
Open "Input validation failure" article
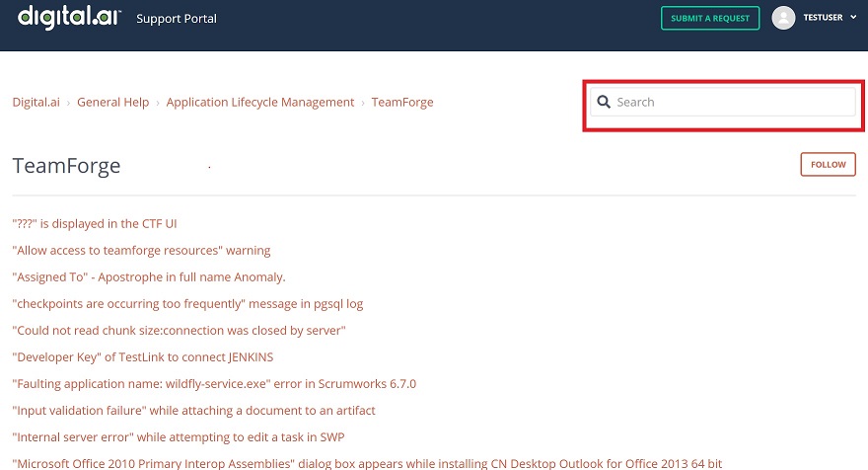tap(193, 411)
